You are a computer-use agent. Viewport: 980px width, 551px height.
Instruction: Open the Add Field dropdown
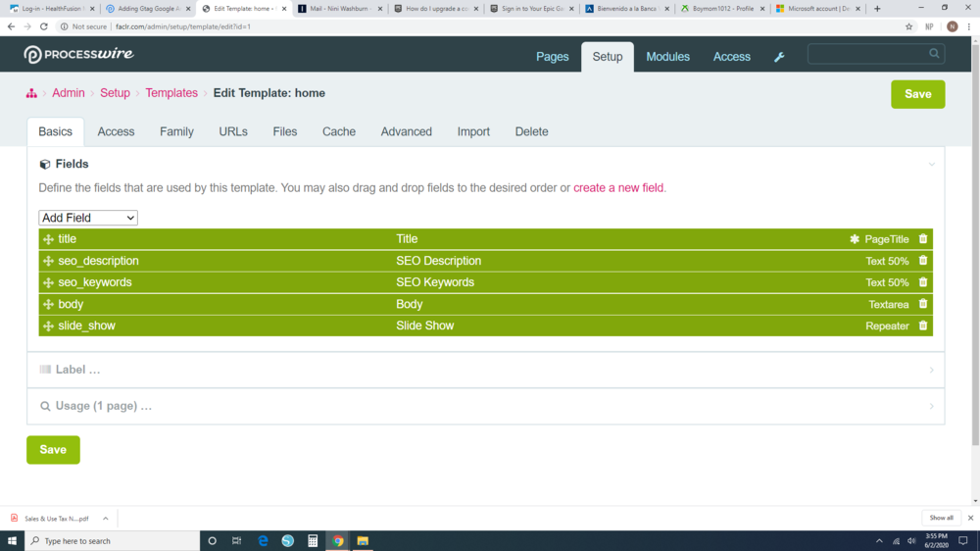(x=88, y=218)
